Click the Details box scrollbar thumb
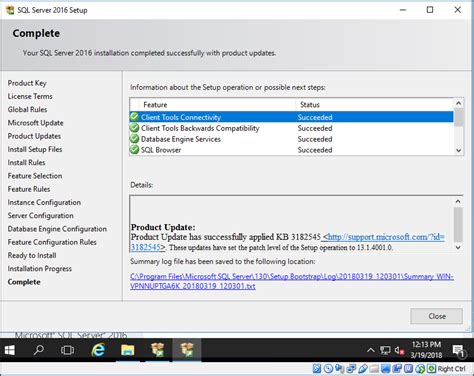Image resolution: width=474 pixels, height=376 pixels. pyautogui.click(x=458, y=224)
